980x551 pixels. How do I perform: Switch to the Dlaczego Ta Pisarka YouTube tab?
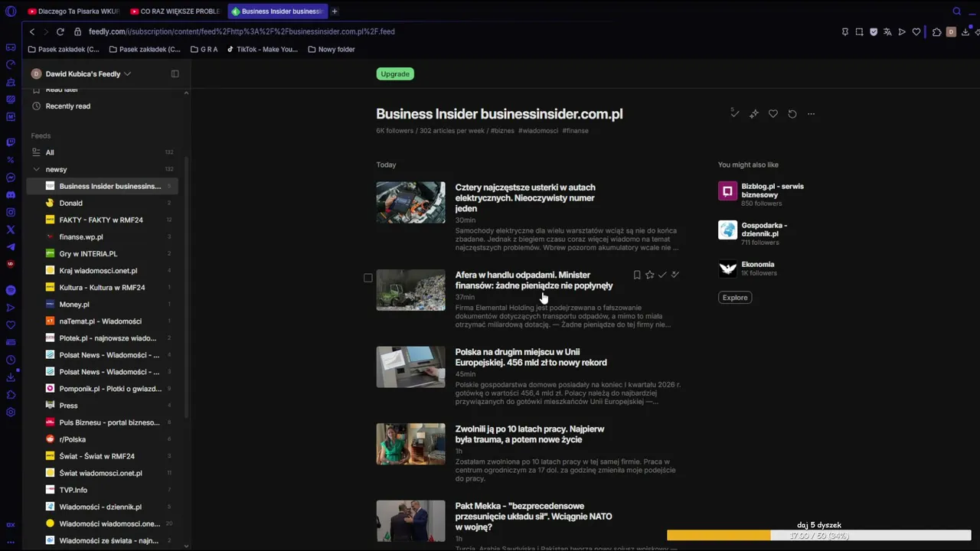pos(73,11)
